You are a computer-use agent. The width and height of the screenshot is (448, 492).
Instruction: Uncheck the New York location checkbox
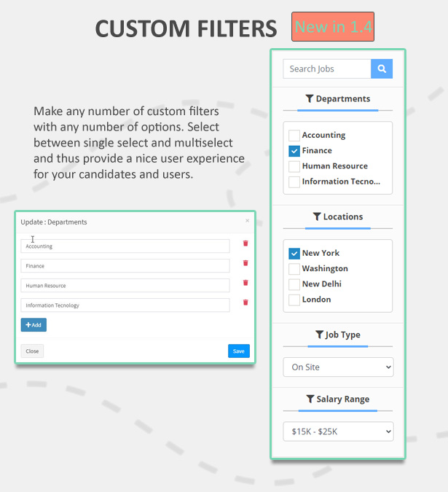pyautogui.click(x=294, y=254)
